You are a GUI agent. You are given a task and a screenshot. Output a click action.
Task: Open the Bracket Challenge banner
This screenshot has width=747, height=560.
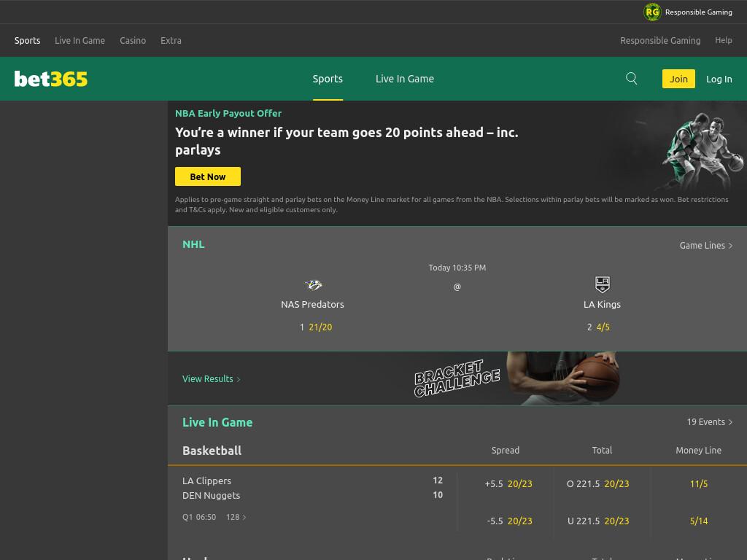tap(457, 378)
